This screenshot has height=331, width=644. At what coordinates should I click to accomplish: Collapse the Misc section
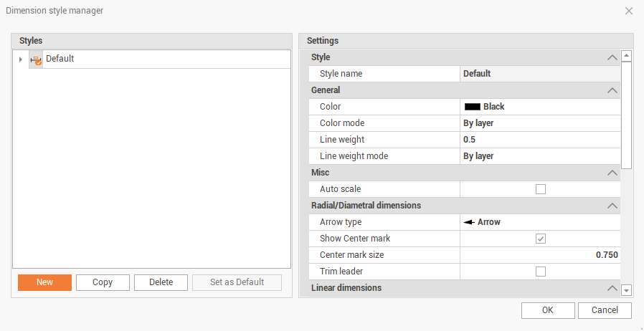pyautogui.click(x=612, y=173)
